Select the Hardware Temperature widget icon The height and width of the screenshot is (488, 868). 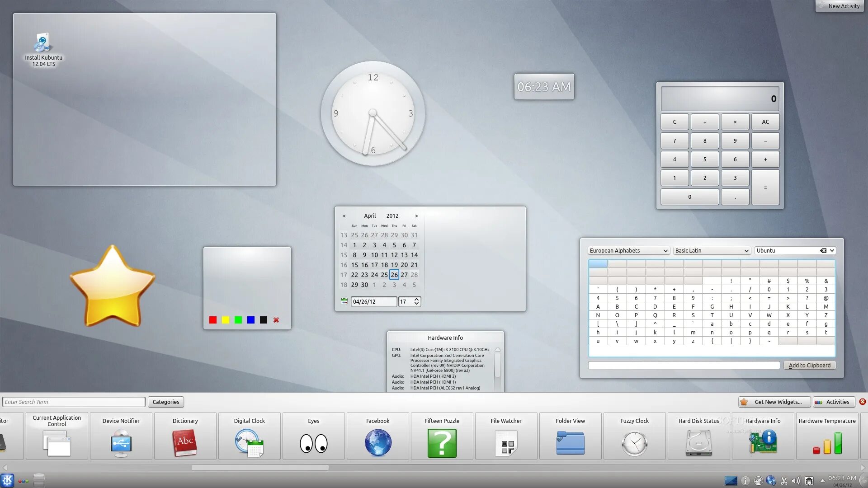click(x=827, y=443)
